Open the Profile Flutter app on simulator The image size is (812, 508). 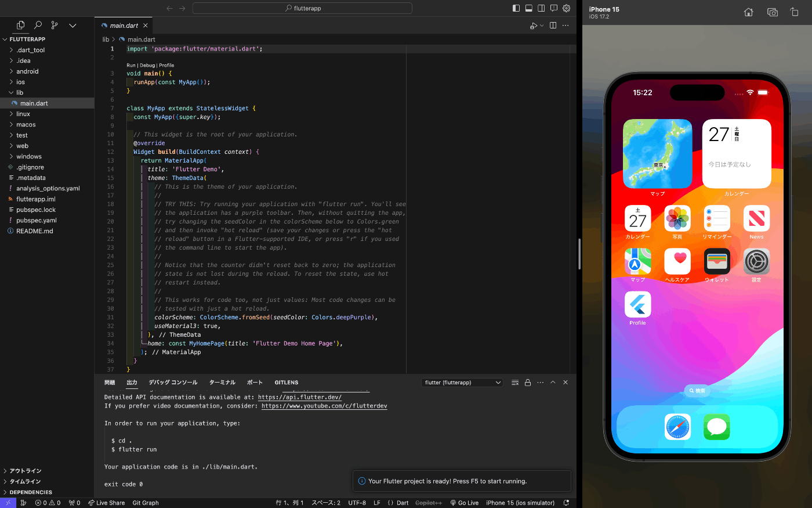[637, 304]
